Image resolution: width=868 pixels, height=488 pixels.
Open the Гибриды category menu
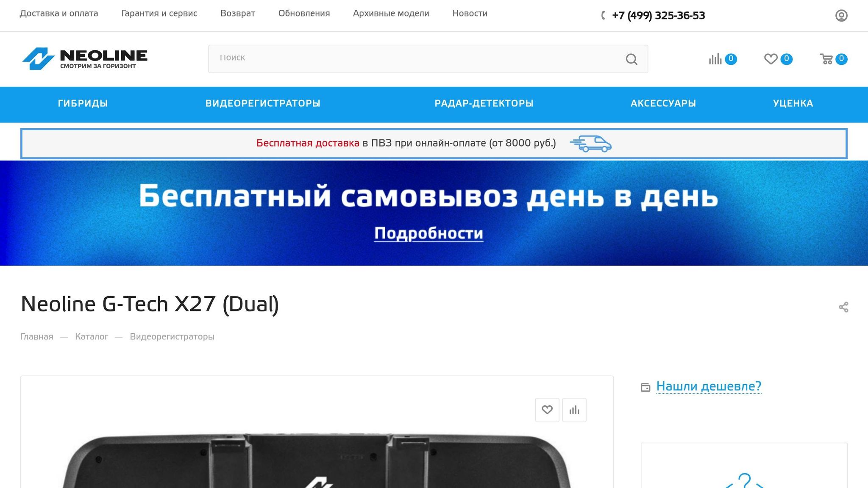(83, 103)
